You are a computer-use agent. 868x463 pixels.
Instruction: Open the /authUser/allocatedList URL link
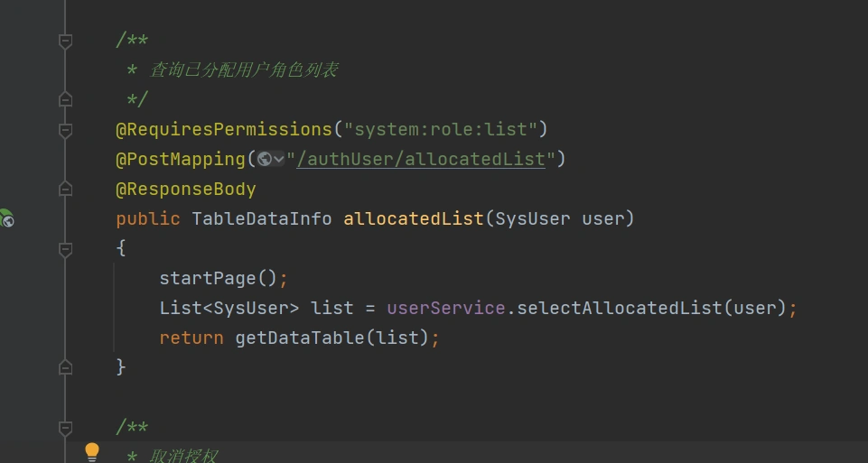(x=421, y=159)
